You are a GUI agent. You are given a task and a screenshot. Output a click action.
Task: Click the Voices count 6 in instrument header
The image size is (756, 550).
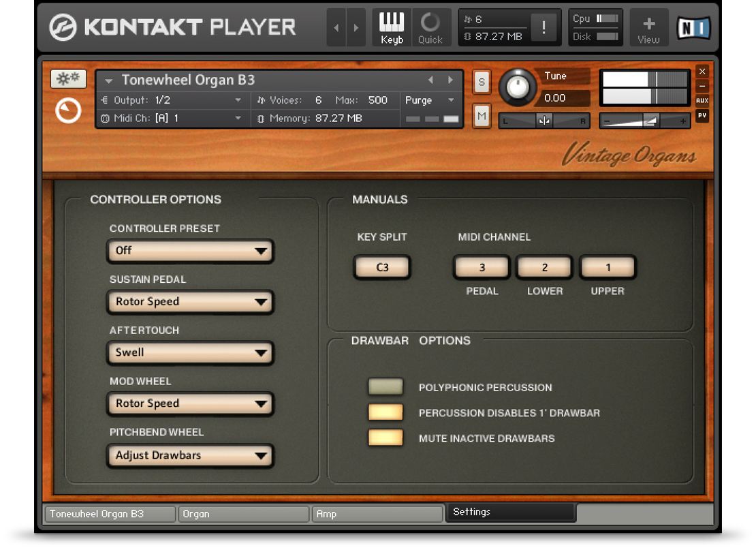point(318,100)
